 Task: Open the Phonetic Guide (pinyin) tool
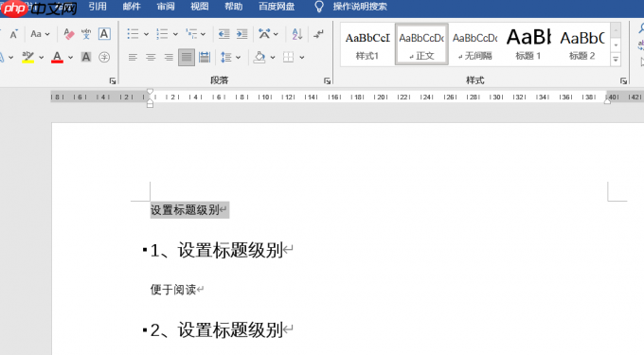tap(86, 34)
